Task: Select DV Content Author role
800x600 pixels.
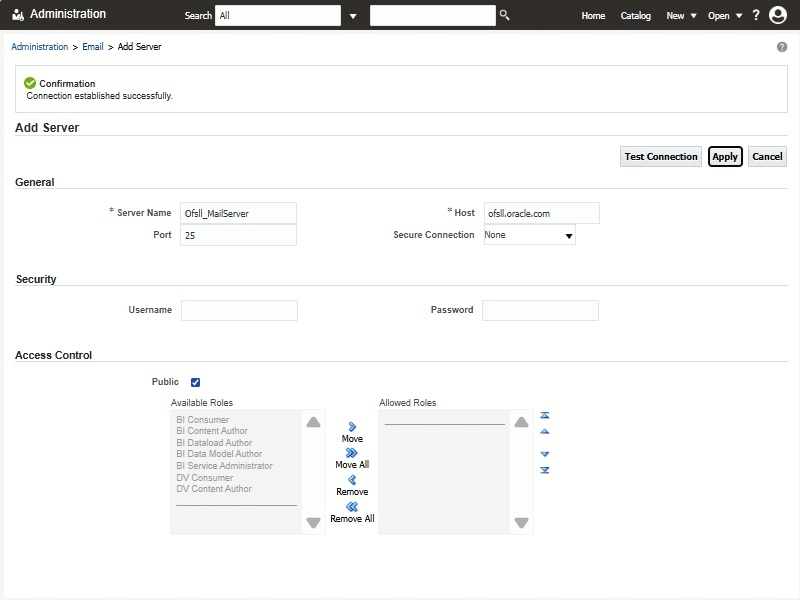Action: tap(214, 489)
